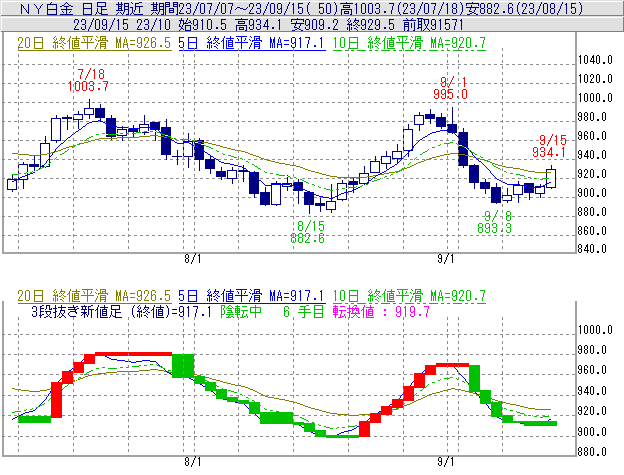Viewport: 624px width, 475px height.
Task: Click the 8/1 date label below upper chart
Action: click(193, 259)
